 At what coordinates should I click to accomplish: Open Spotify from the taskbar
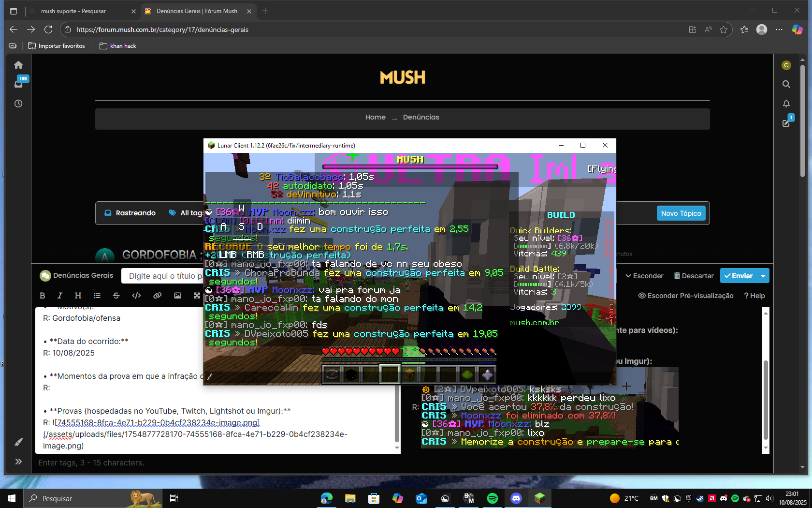(x=493, y=498)
